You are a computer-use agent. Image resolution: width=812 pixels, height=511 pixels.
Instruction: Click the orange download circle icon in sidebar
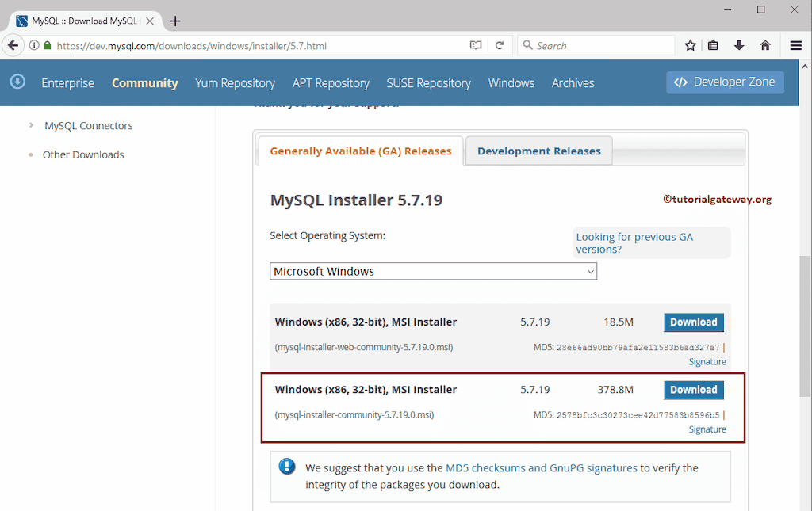pos(17,82)
